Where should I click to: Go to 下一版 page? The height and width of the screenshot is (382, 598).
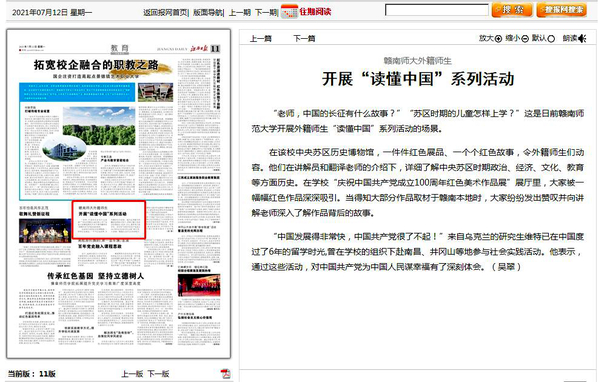point(158,374)
